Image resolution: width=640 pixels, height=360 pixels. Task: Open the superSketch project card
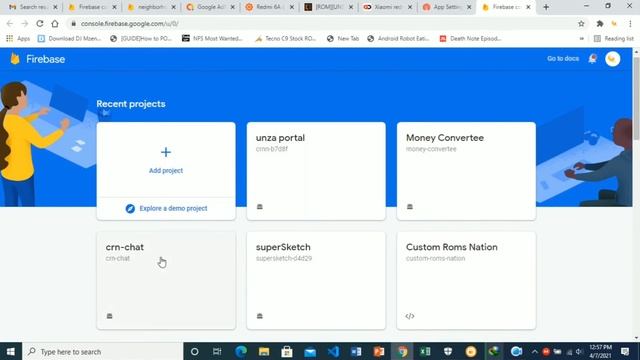point(316,280)
